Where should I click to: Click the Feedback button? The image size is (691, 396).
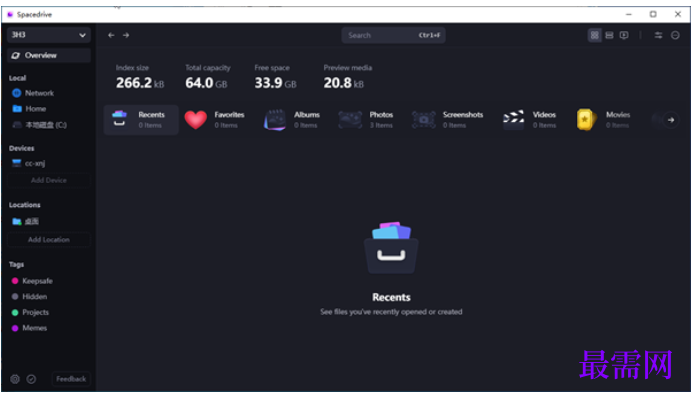pyautogui.click(x=71, y=379)
